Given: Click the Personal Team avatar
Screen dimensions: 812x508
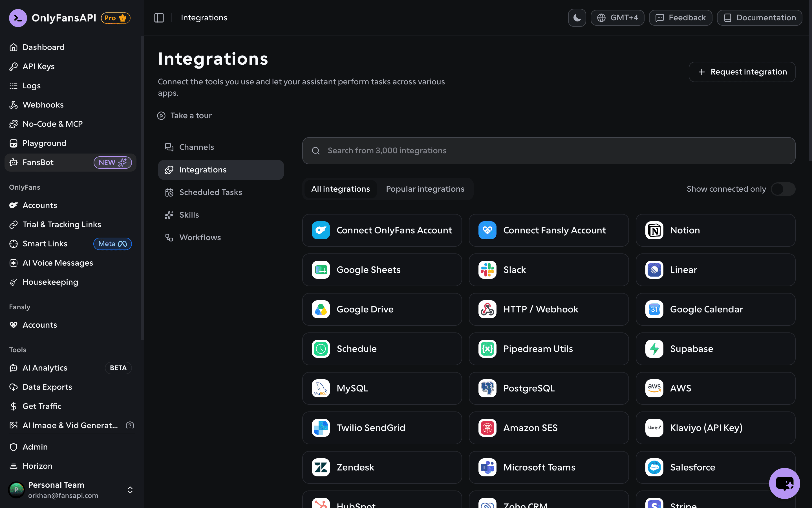Looking at the screenshot, I should coord(16,490).
